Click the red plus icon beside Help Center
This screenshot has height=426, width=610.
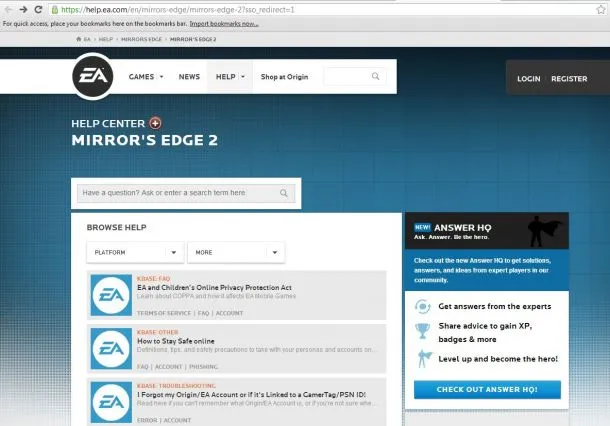pos(155,123)
